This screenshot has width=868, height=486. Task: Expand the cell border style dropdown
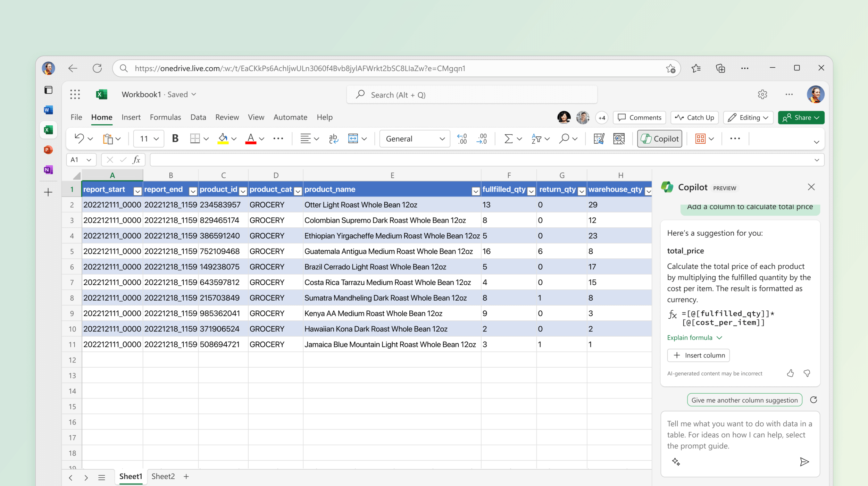(207, 139)
